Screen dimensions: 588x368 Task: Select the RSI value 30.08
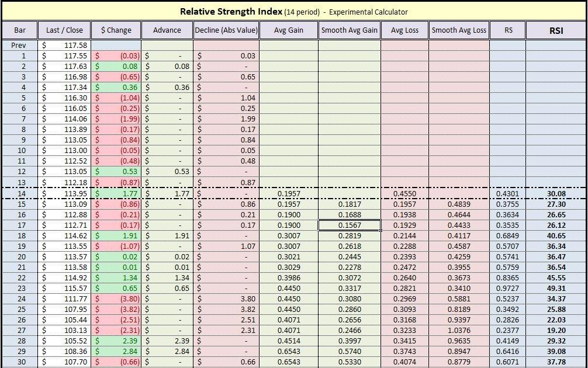[x=556, y=194]
